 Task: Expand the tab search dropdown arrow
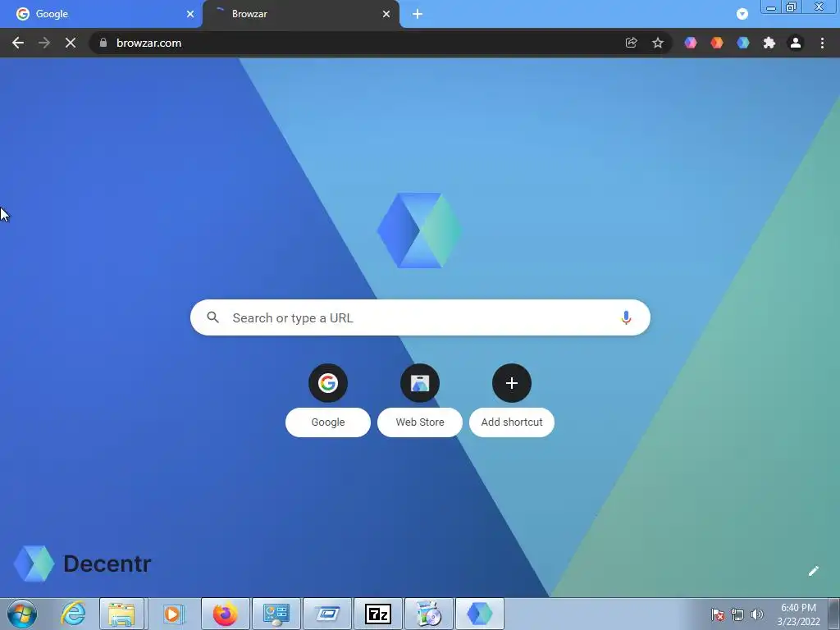tap(742, 14)
